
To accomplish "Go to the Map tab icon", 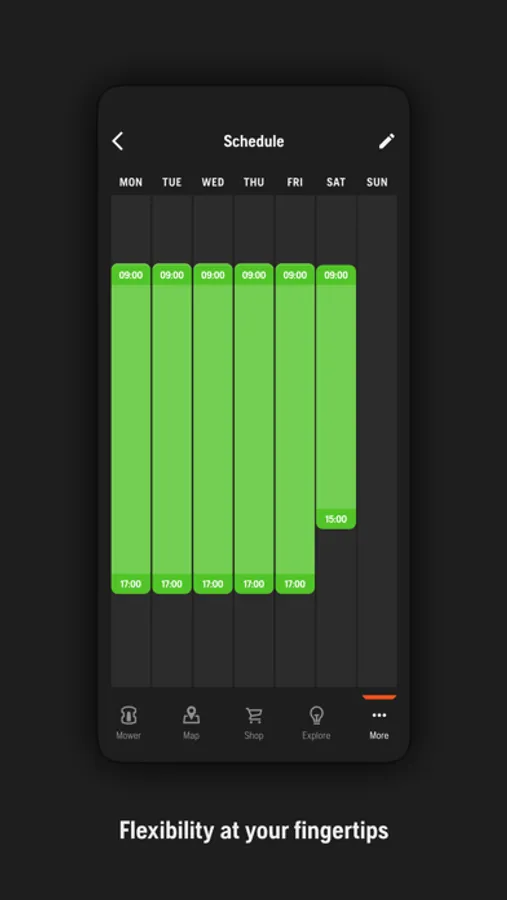I will point(191,715).
